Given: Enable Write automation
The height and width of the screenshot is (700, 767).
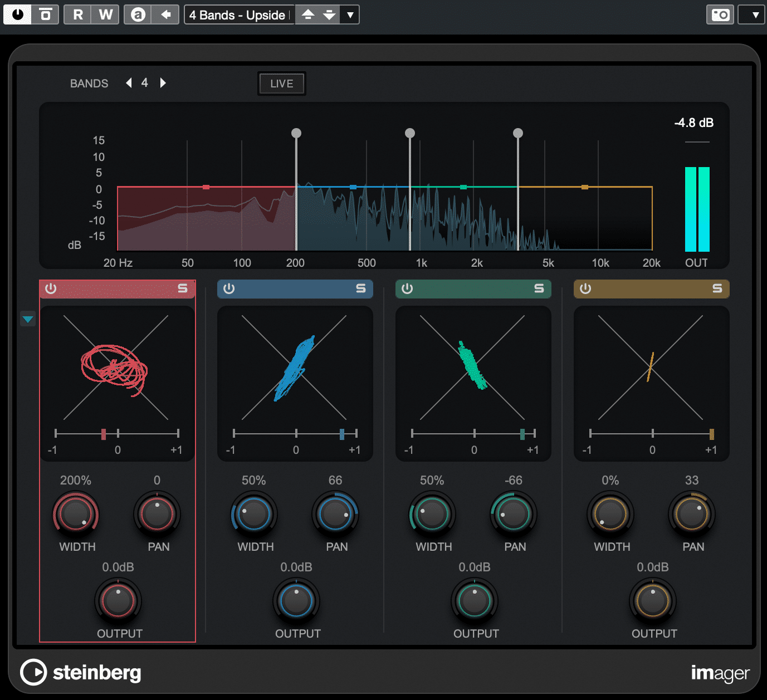Looking at the screenshot, I should click(105, 14).
